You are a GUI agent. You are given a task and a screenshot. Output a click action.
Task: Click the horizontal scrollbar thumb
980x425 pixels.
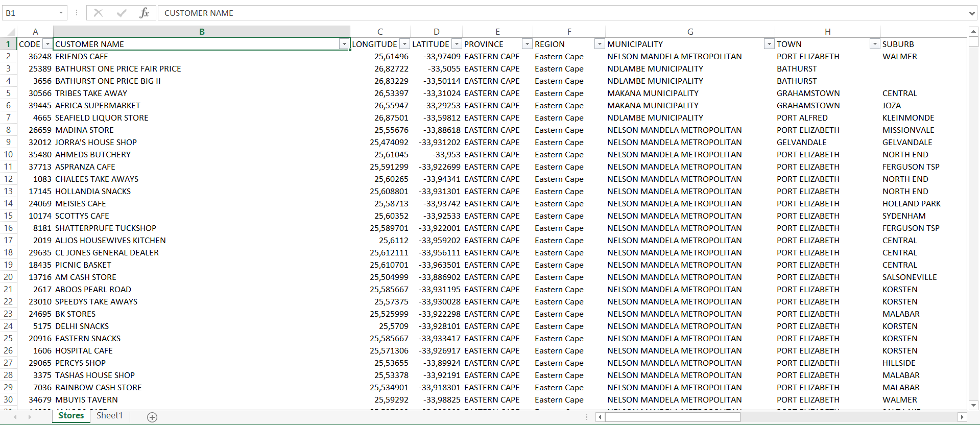tap(673, 417)
